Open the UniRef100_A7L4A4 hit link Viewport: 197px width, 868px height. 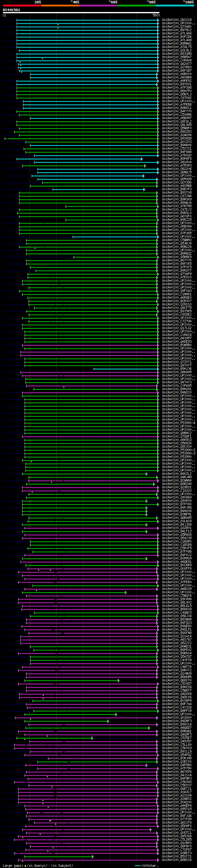(177, 33)
